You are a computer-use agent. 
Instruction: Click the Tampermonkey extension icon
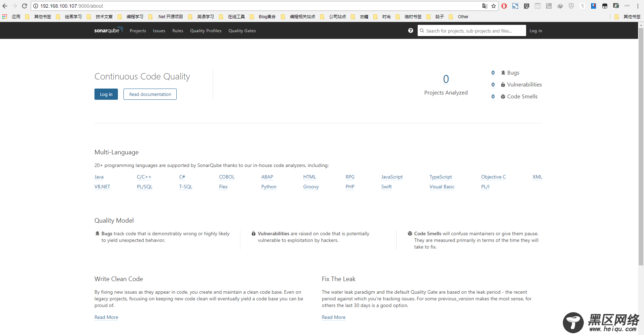(605, 6)
